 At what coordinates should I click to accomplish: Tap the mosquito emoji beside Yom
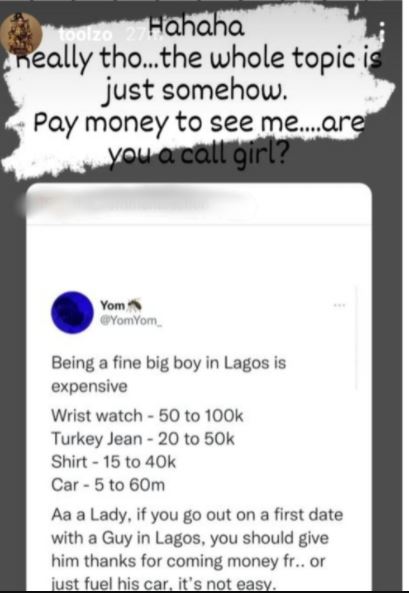(135, 304)
